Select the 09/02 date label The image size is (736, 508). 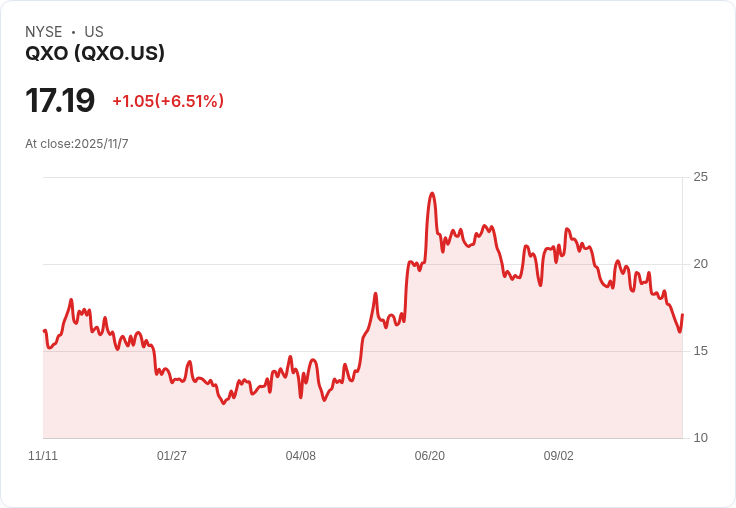tap(559, 455)
